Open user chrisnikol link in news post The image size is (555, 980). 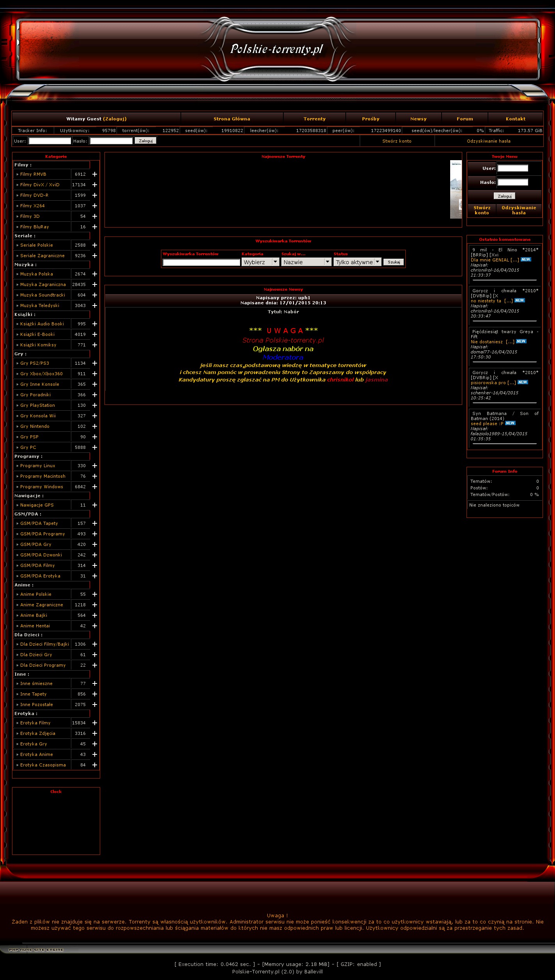click(340, 380)
